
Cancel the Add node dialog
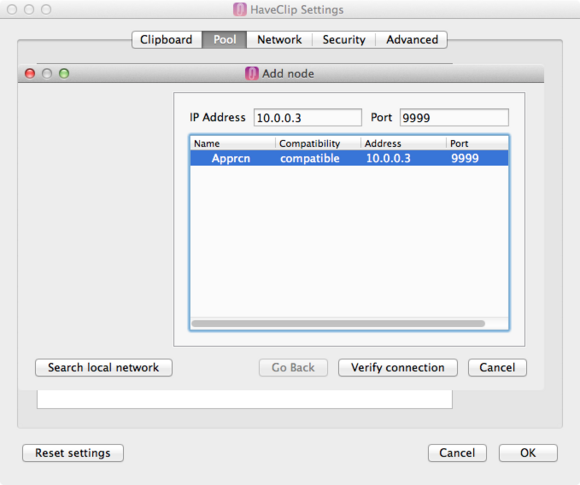pos(497,368)
